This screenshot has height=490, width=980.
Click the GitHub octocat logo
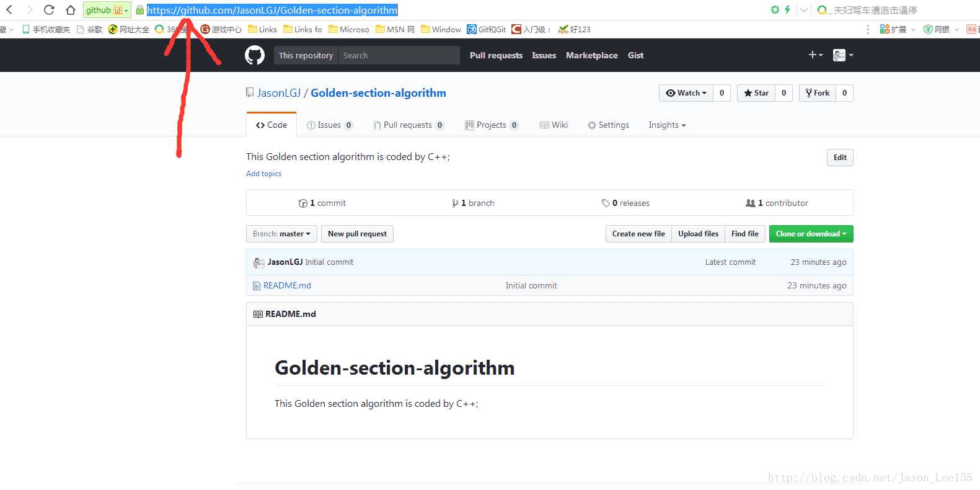pyautogui.click(x=255, y=55)
